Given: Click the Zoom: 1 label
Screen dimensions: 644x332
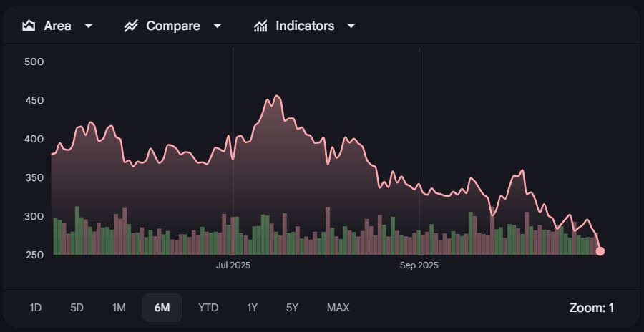Looking at the screenshot, I should coord(591,308).
